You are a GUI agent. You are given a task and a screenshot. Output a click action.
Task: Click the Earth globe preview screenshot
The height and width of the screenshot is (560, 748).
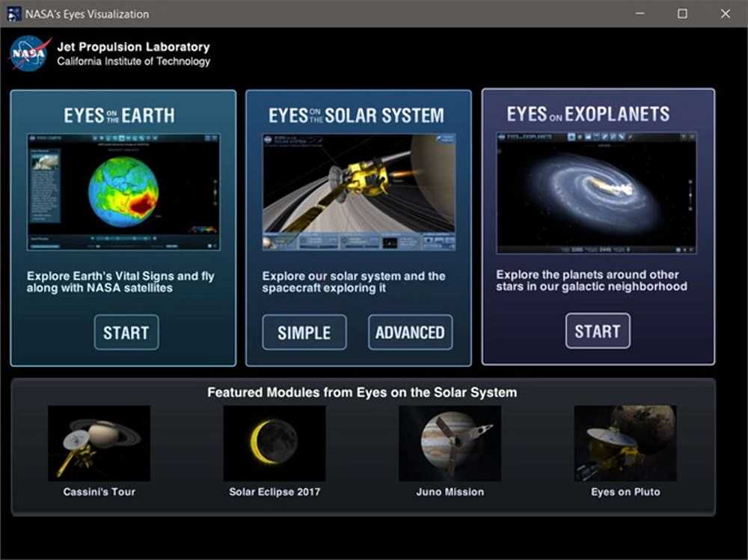pos(123,192)
